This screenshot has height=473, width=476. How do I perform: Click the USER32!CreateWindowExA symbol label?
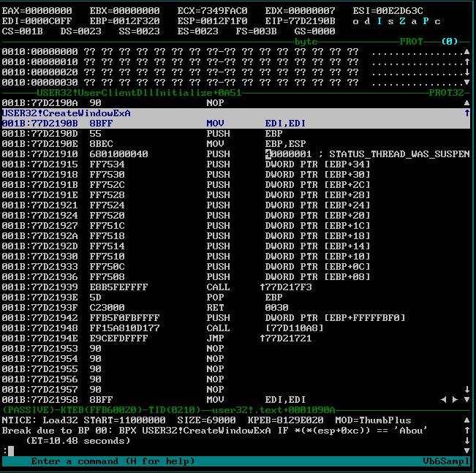pyautogui.click(x=67, y=113)
